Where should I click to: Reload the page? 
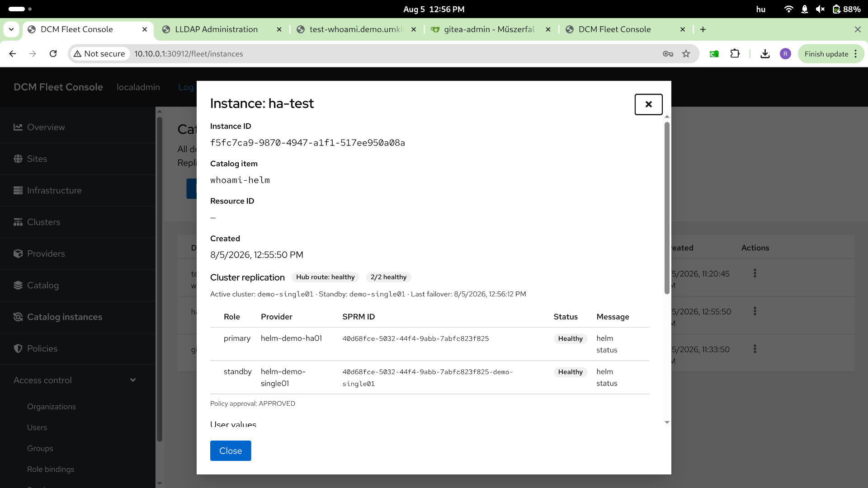tap(53, 54)
